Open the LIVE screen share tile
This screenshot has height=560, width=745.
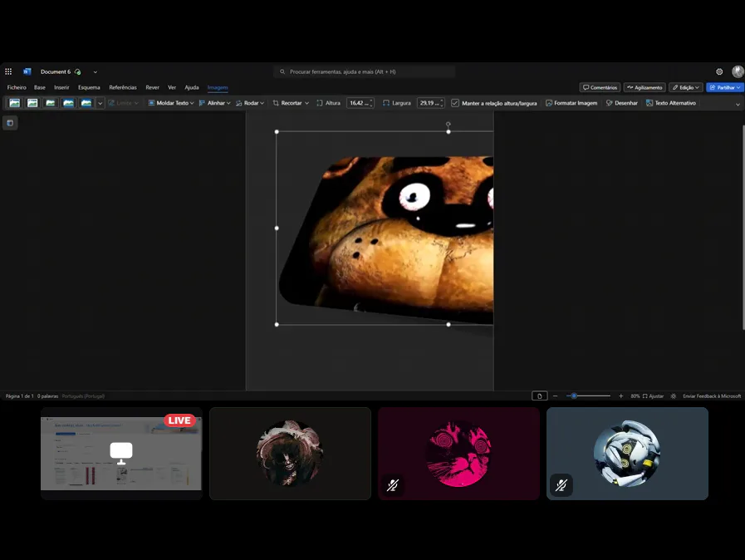(x=121, y=454)
